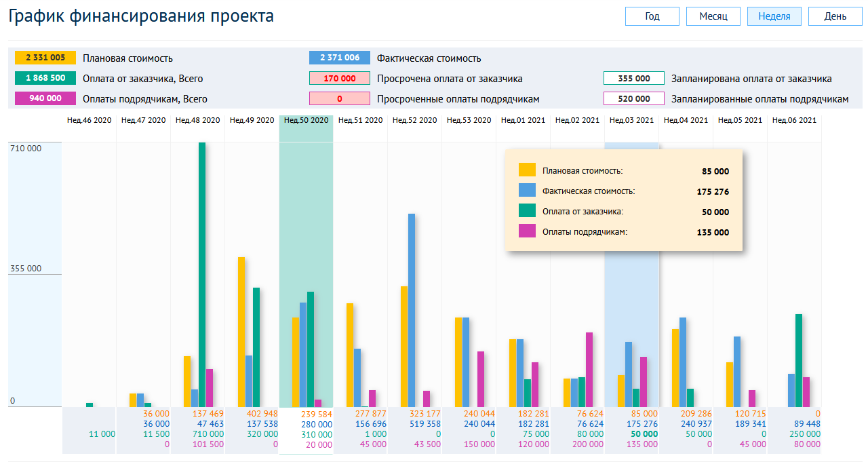Click the 520 000 planned contractor payments badge

634,98
